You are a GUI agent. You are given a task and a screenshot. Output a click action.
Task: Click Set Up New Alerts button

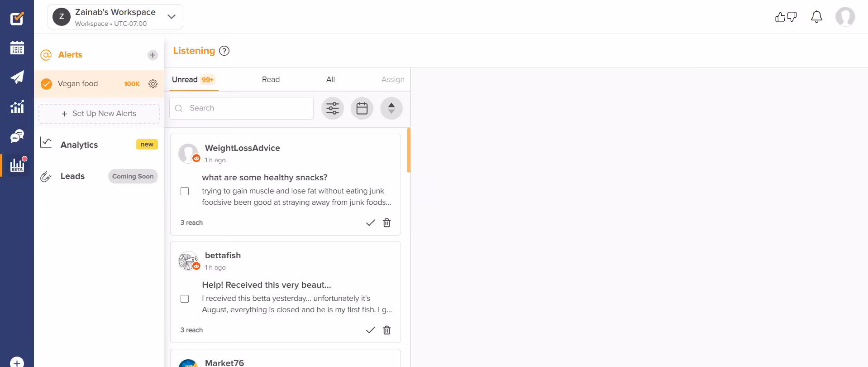[x=99, y=114]
